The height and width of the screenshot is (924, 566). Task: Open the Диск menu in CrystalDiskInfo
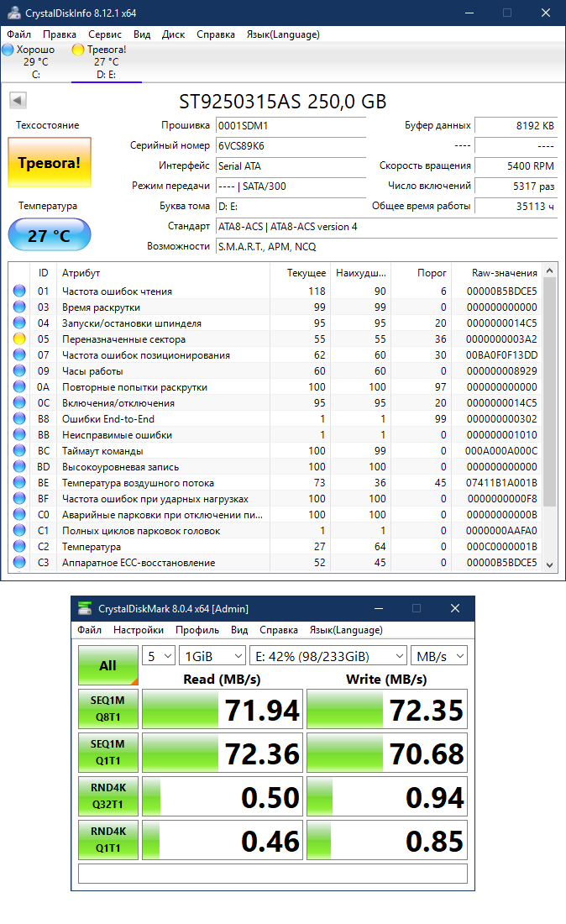(174, 34)
